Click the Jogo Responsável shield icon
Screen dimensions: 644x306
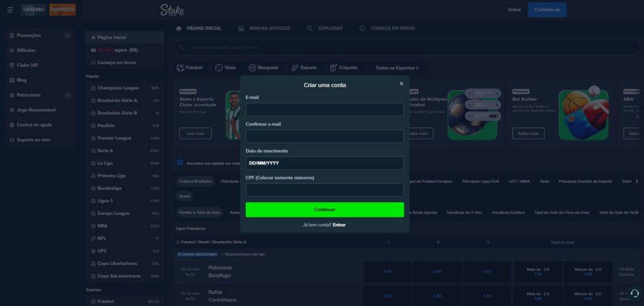tap(12, 110)
